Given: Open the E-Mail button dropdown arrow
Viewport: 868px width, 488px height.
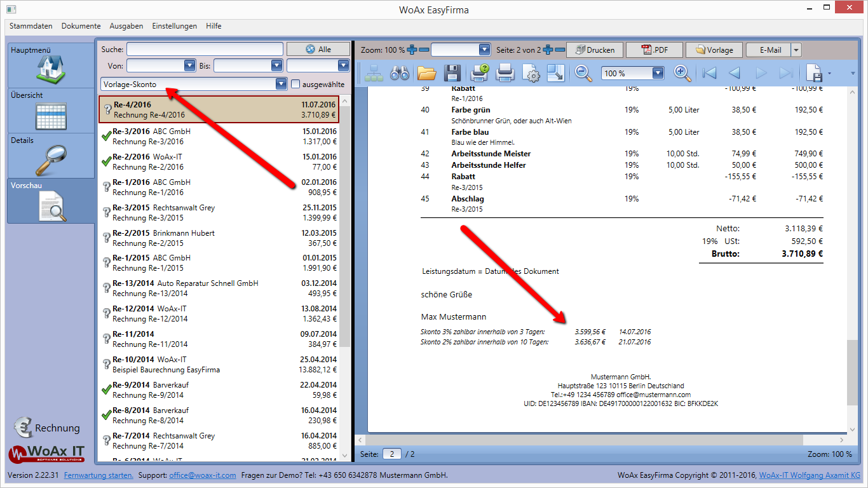Looking at the screenshot, I should 796,50.
